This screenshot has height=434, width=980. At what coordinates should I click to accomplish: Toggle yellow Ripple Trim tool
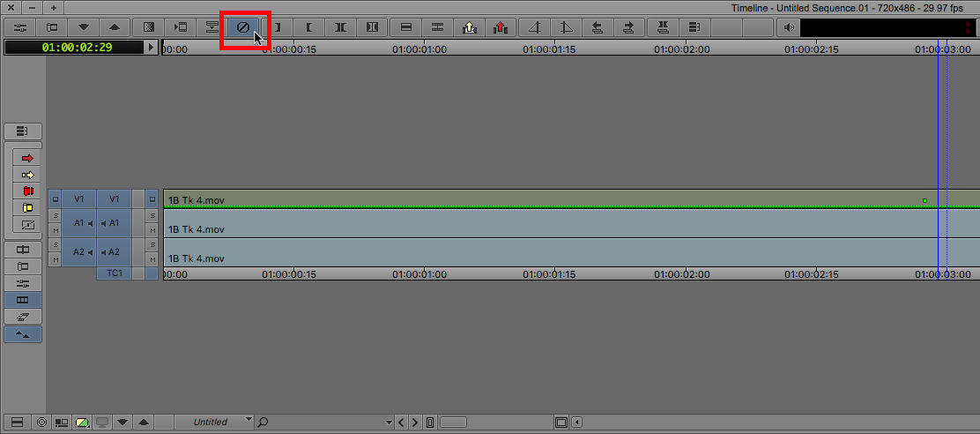tap(26, 207)
